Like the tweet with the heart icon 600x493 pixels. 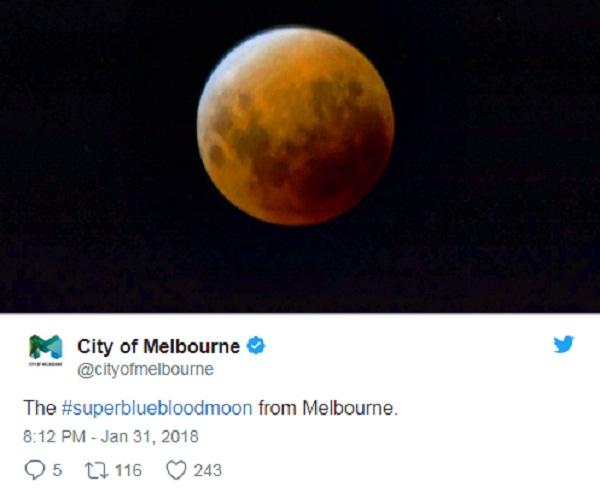(x=176, y=470)
